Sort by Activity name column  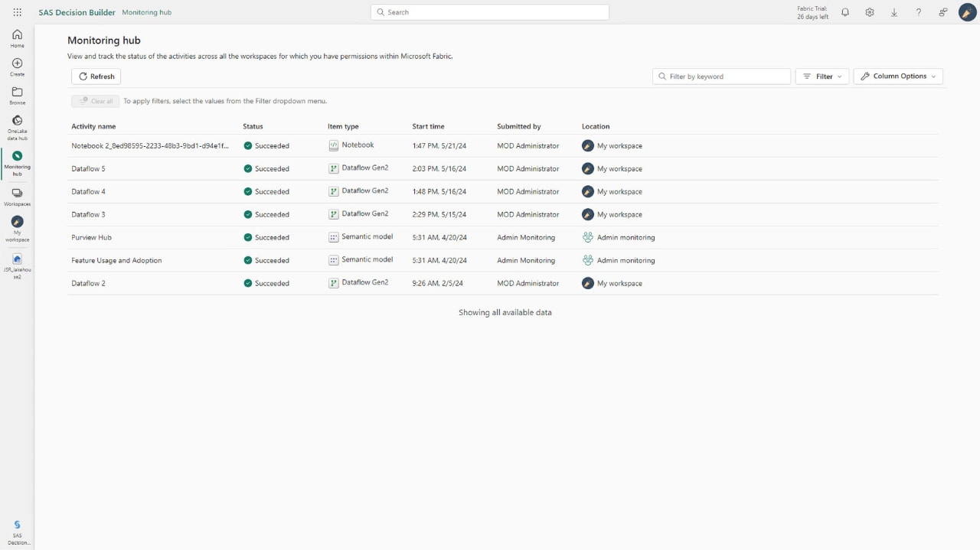[x=93, y=126]
